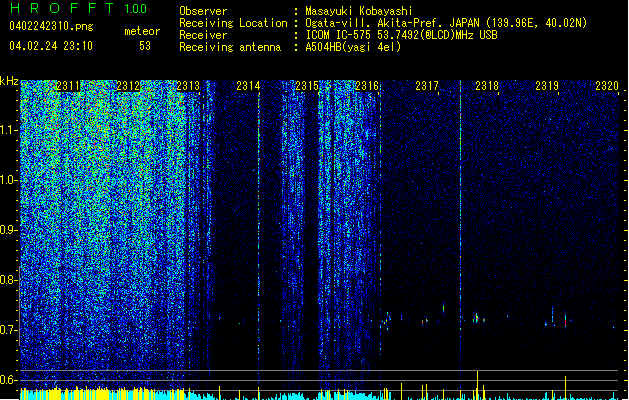The height and width of the screenshot is (400, 629).
Task: Click the 1.0 kHz axis label
Action: 8,181
